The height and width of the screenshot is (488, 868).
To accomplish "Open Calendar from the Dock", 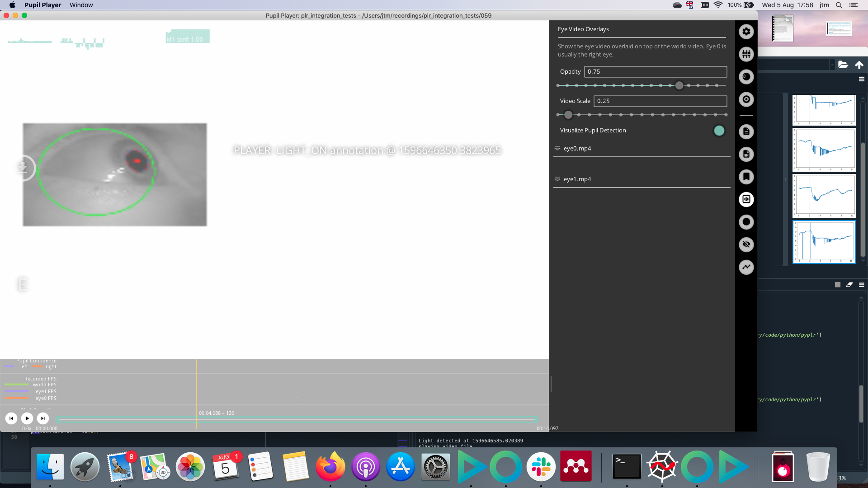I will click(225, 466).
